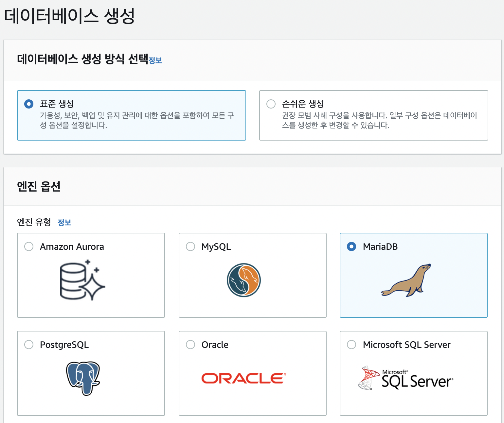The width and height of the screenshot is (504, 423).
Task: Choose Amazon Aurora engine radio button
Action: click(x=29, y=246)
